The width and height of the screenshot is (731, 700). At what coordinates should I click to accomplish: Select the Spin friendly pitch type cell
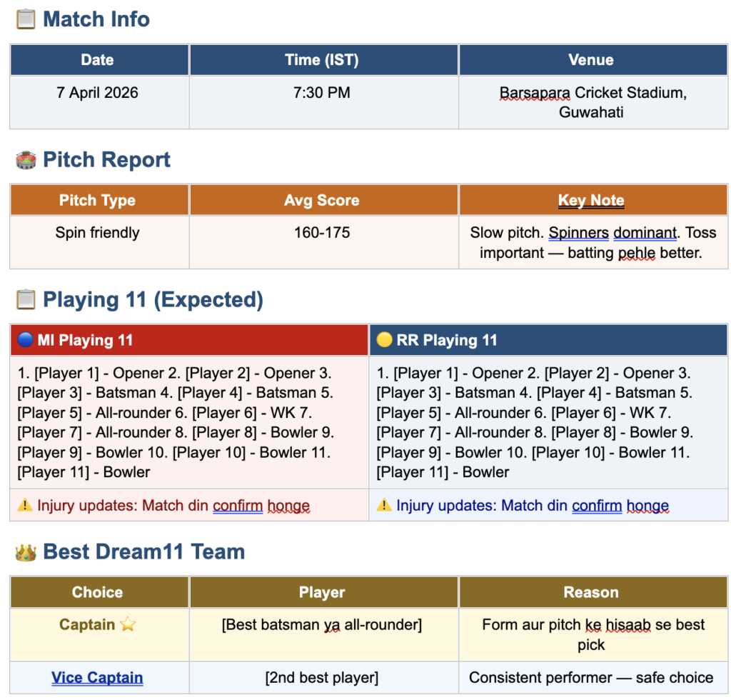(x=99, y=242)
